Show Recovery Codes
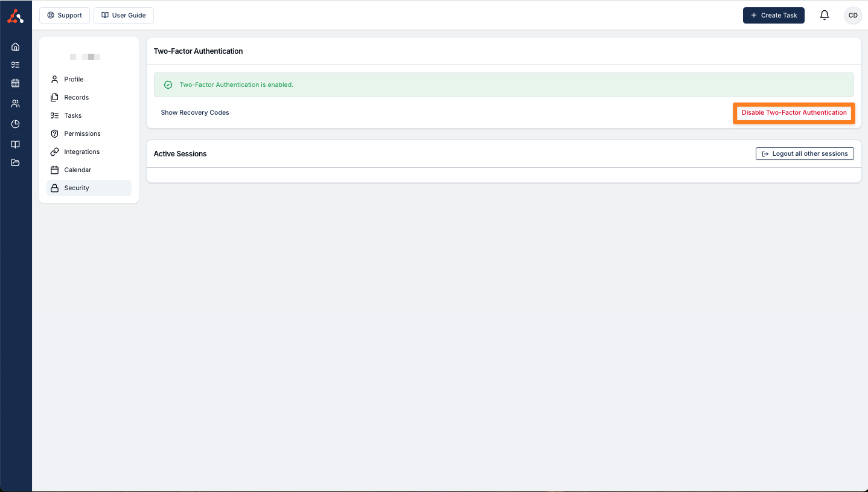Screen dimensions: 868x492 point(195,112)
